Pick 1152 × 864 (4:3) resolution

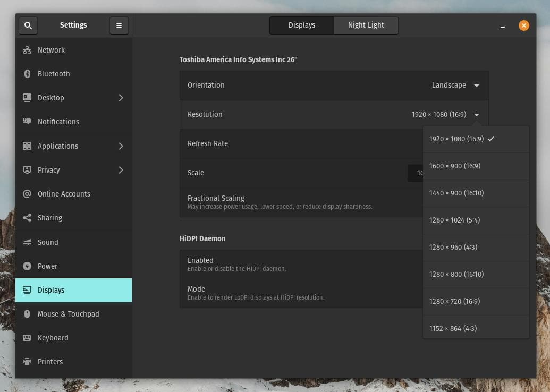476,328
